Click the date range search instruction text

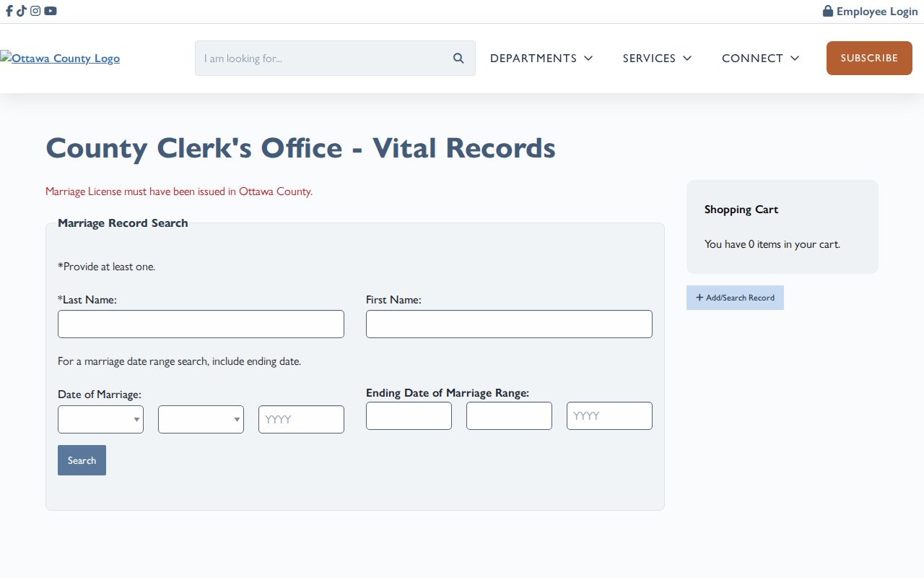(x=179, y=361)
